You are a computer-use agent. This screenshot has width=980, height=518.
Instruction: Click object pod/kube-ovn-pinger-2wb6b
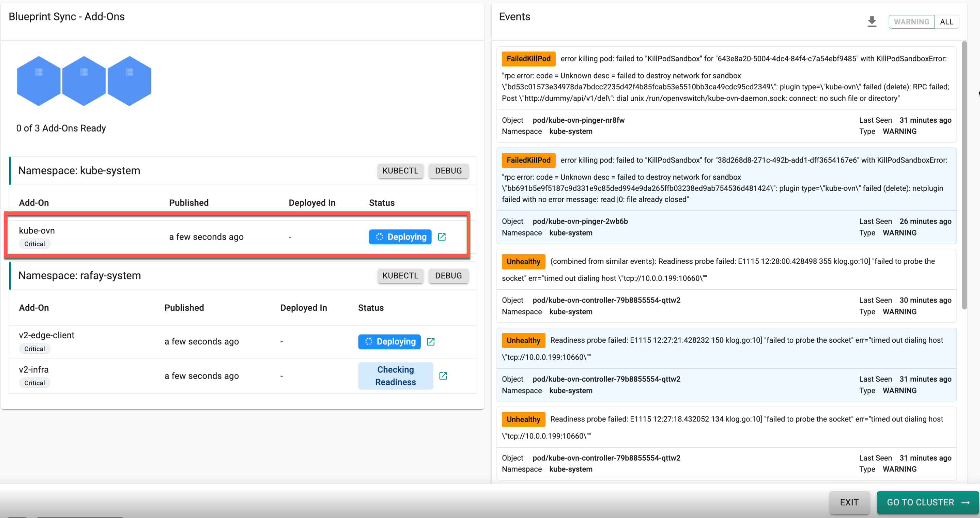click(580, 222)
